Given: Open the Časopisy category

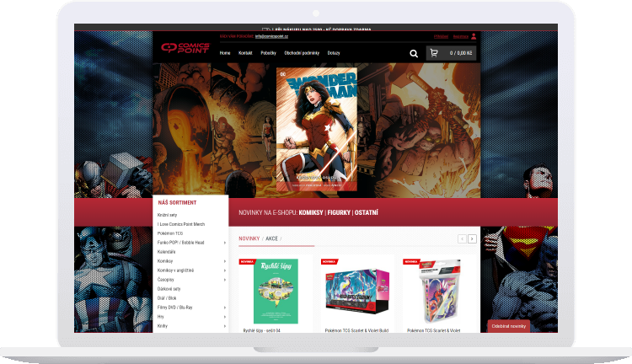Looking at the screenshot, I should (x=166, y=280).
